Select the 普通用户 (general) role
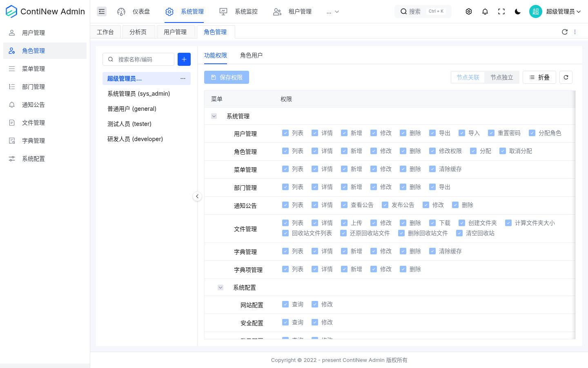 tap(147, 109)
